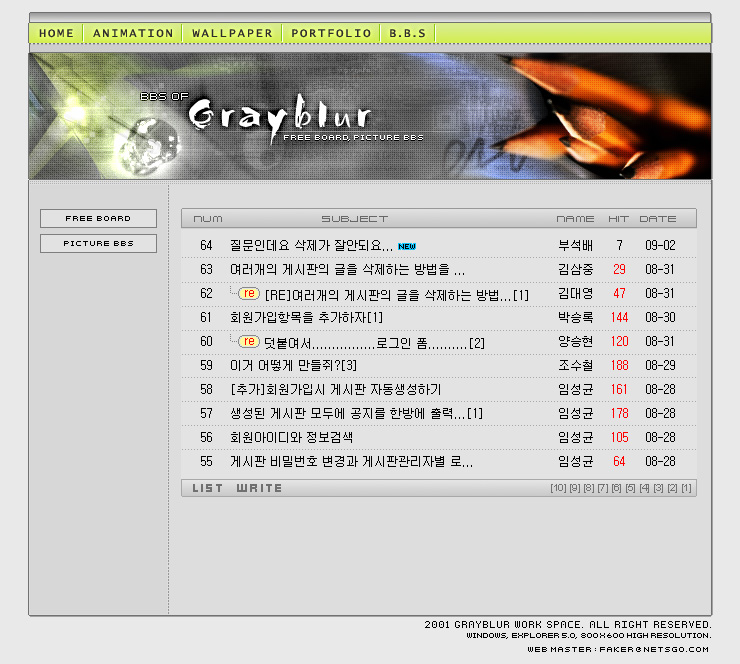740x664 pixels.
Task: Click the webmaster email faker@netsgo.com
Action: [654, 649]
